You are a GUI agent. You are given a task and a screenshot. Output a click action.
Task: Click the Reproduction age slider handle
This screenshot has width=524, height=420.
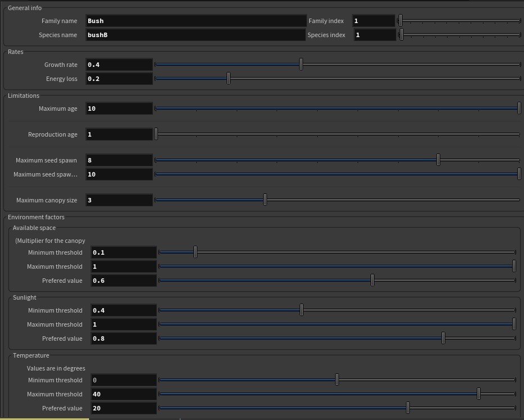[x=156, y=134]
